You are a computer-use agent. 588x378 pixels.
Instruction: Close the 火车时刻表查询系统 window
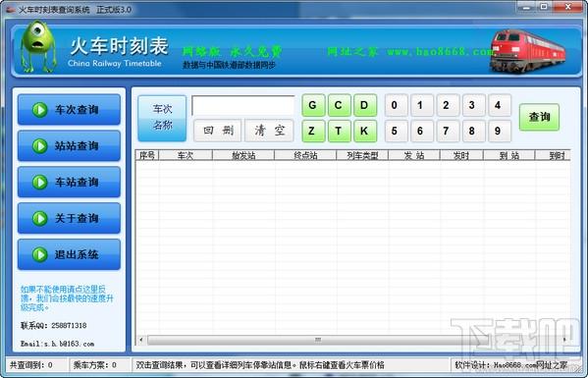(568, 7)
